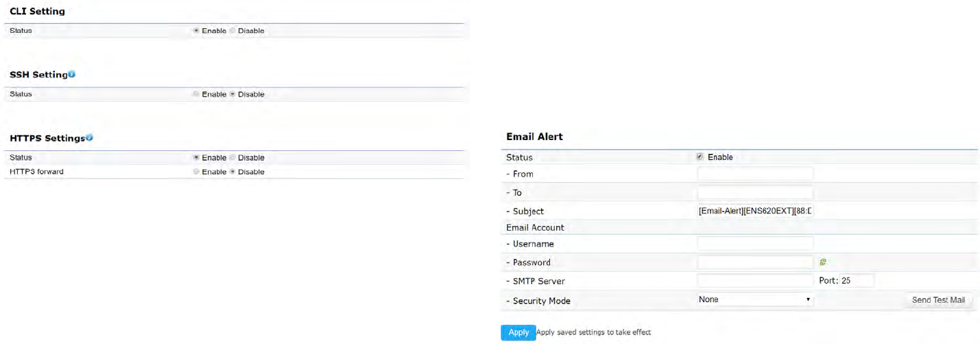980x344 pixels.
Task: Select Enable for SSH Setting status
Action: pyautogui.click(x=197, y=94)
